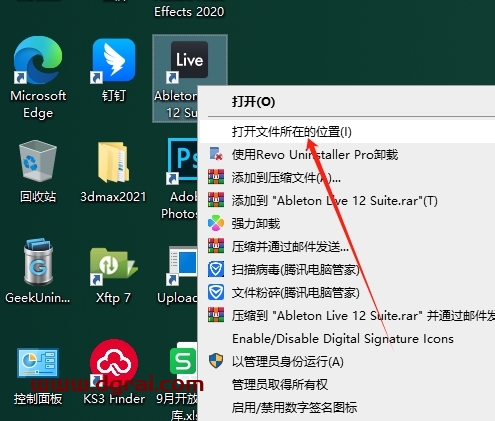Select the 9月开放 spreadsheet file icon
Screen dimensions: 495x421
[183, 362]
